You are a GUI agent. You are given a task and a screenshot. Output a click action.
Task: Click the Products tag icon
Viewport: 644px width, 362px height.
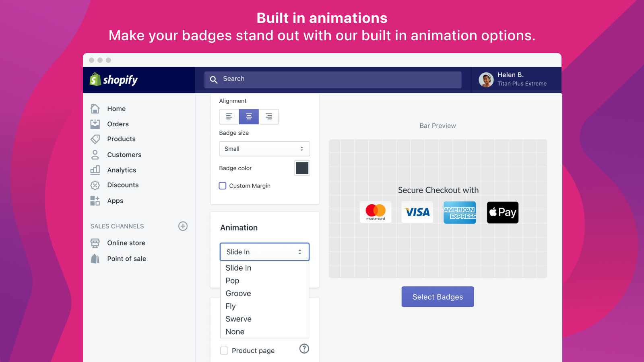pyautogui.click(x=95, y=139)
